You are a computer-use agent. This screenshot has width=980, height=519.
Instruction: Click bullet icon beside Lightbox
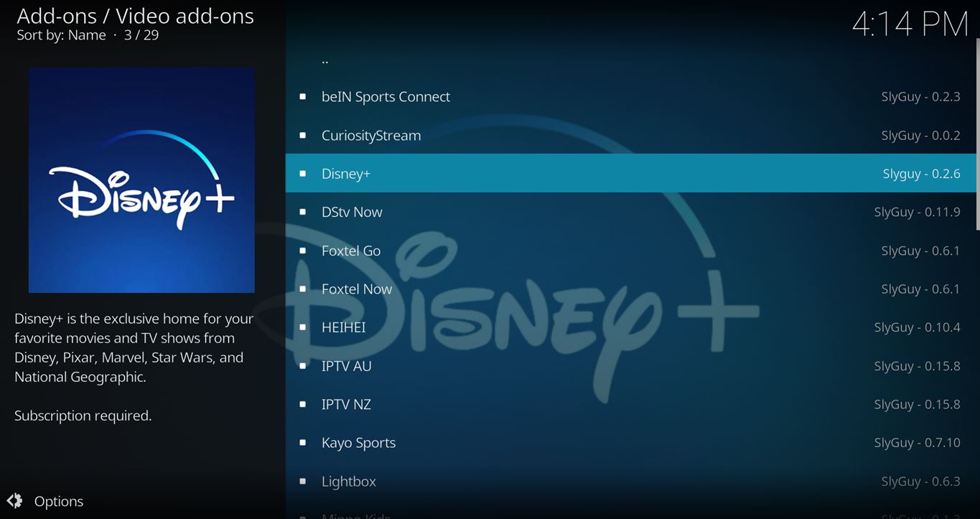click(x=302, y=482)
